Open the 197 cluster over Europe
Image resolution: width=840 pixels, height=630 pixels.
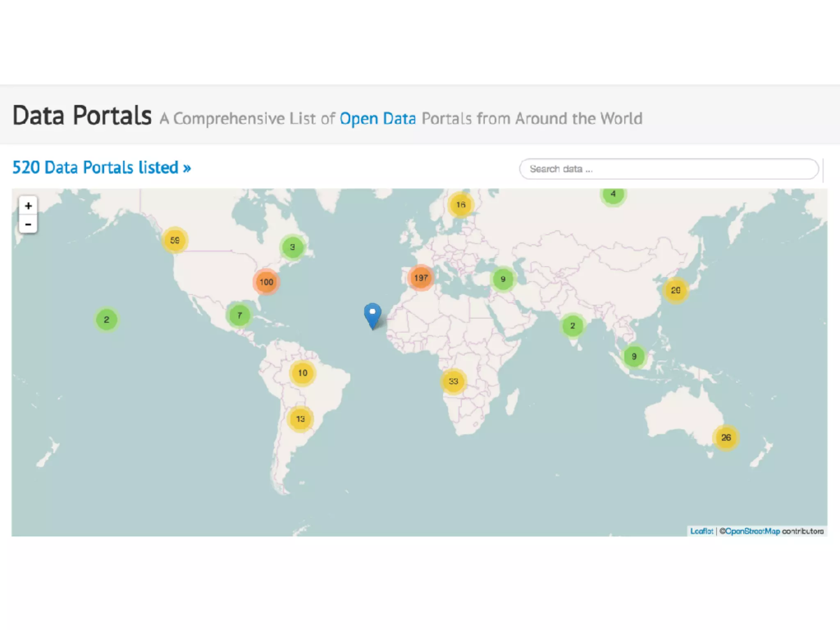421,278
